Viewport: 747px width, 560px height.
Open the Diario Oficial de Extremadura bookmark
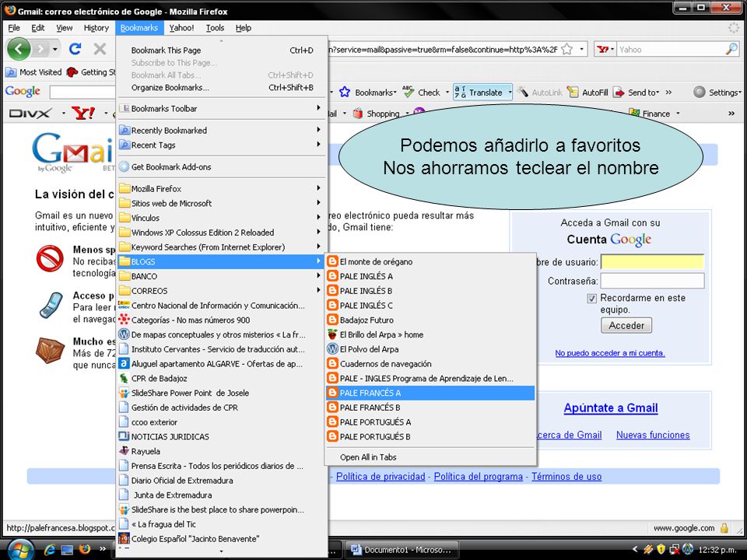[223, 481]
